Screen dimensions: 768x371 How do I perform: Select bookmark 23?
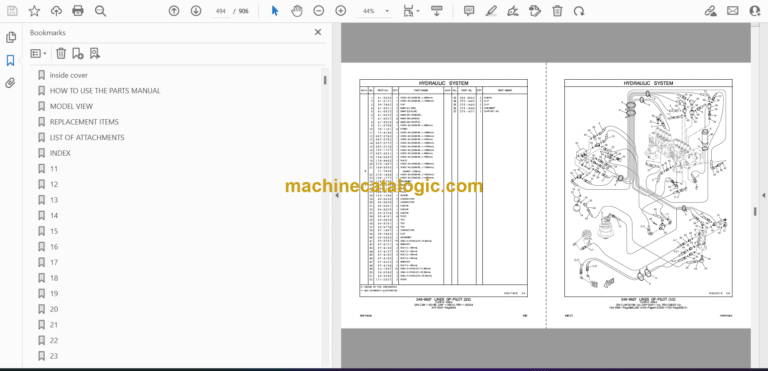click(53, 356)
